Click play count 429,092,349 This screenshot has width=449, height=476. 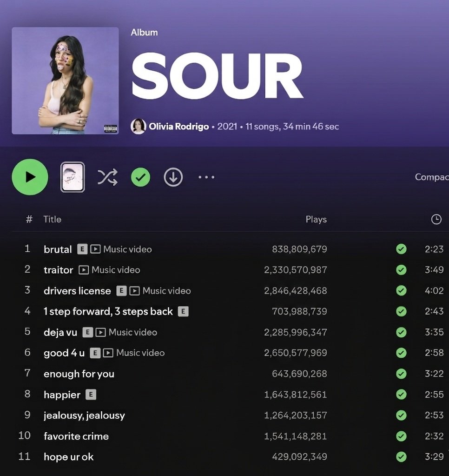coord(299,456)
